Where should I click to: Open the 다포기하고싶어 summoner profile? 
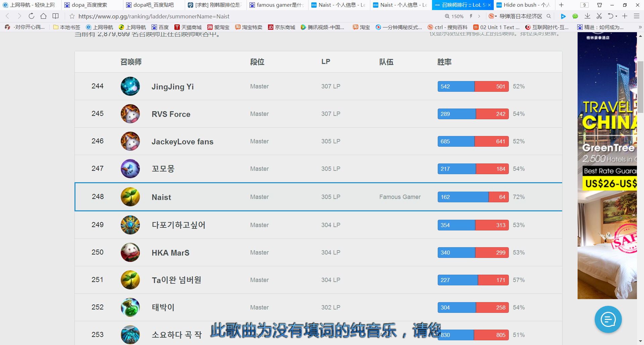(178, 225)
